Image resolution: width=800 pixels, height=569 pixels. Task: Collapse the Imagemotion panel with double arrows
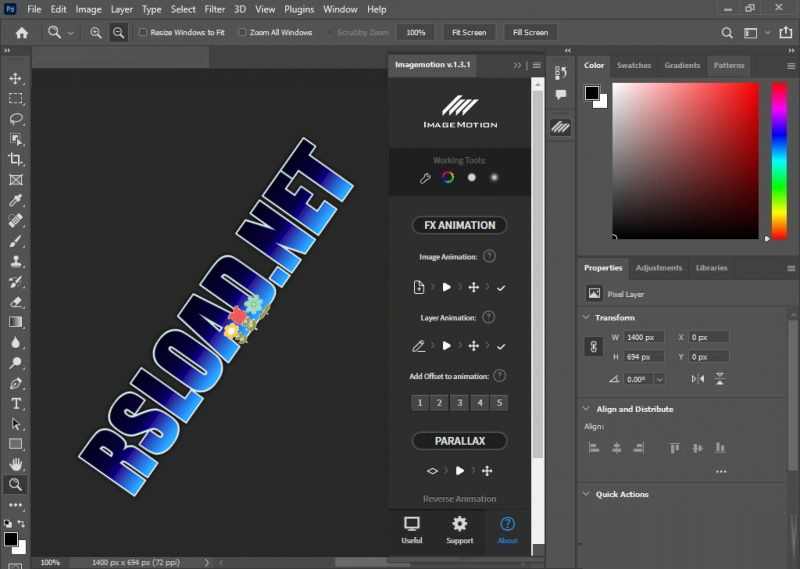tap(517, 65)
